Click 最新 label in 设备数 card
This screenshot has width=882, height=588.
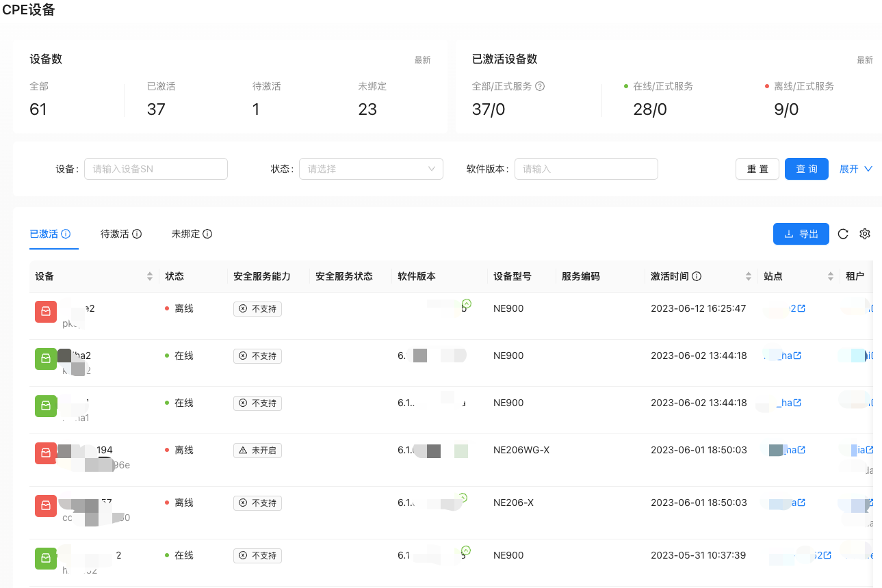[x=422, y=60]
